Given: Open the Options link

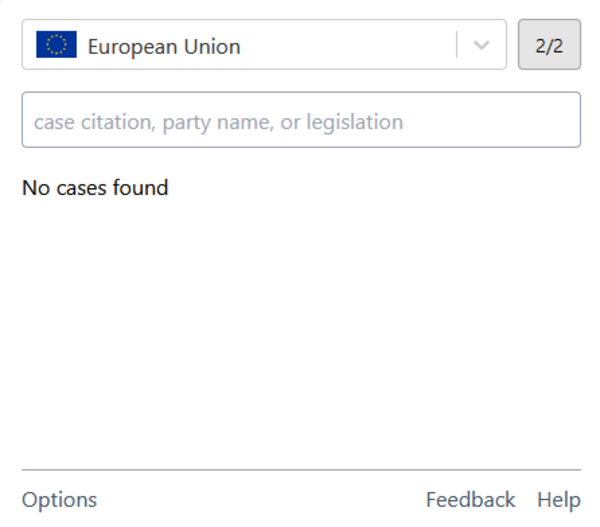Looking at the screenshot, I should 59,500.
